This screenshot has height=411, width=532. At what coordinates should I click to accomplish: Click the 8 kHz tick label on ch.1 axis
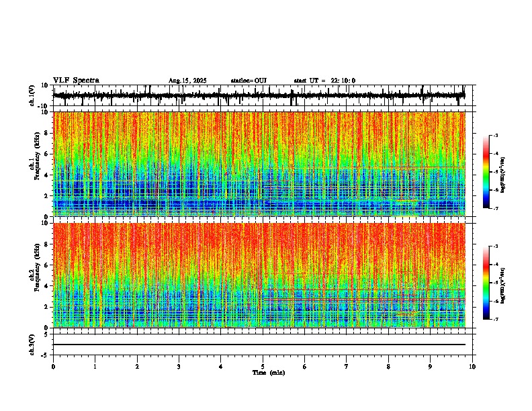(47, 133)
